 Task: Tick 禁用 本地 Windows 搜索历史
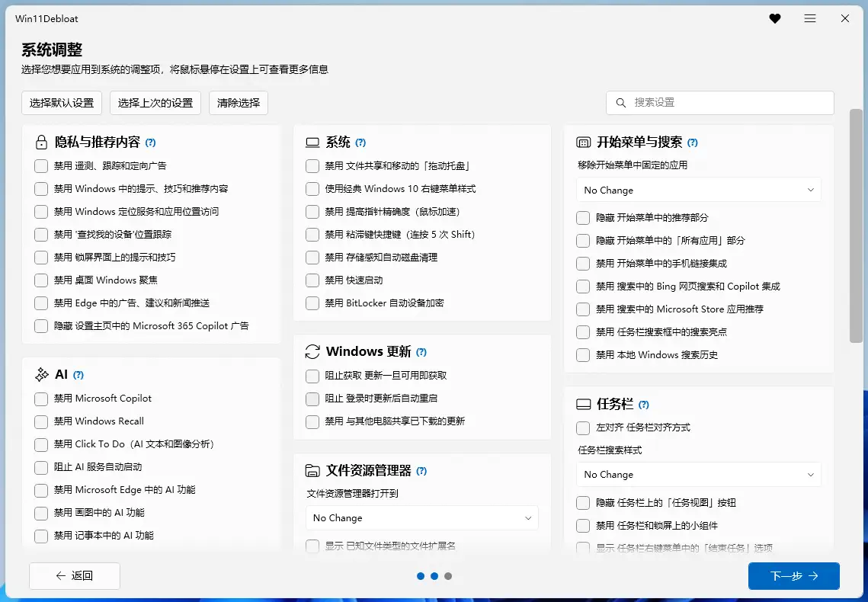coord(583,355)
